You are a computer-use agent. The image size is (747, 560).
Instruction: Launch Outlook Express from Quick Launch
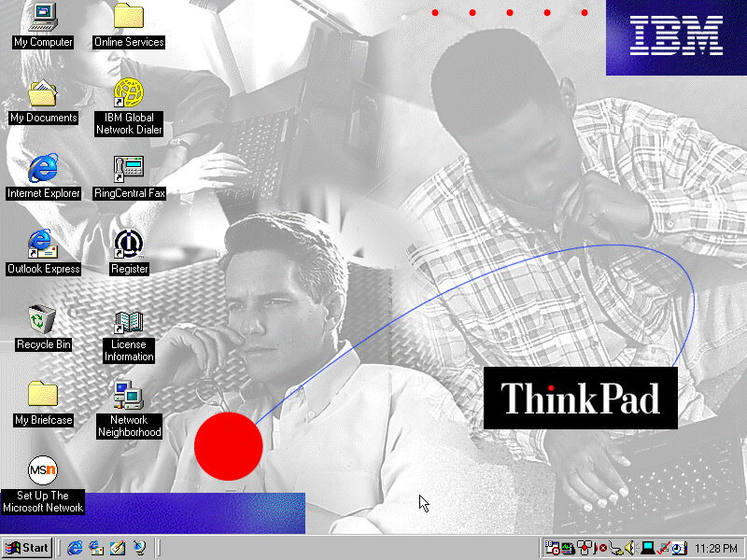[96, 548]
